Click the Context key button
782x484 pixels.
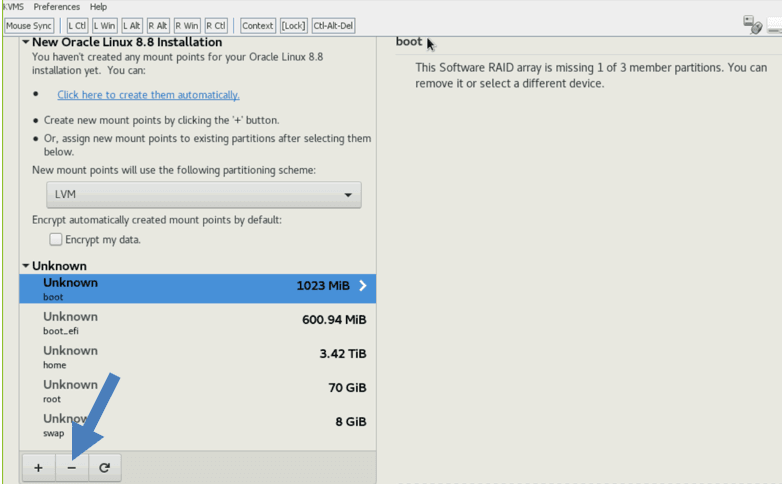257,26
